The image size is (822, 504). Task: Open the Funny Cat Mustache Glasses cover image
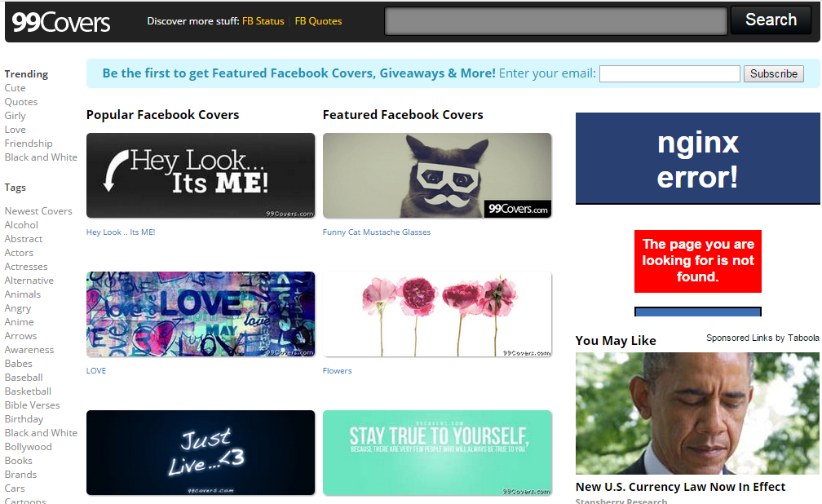point(437,175)
